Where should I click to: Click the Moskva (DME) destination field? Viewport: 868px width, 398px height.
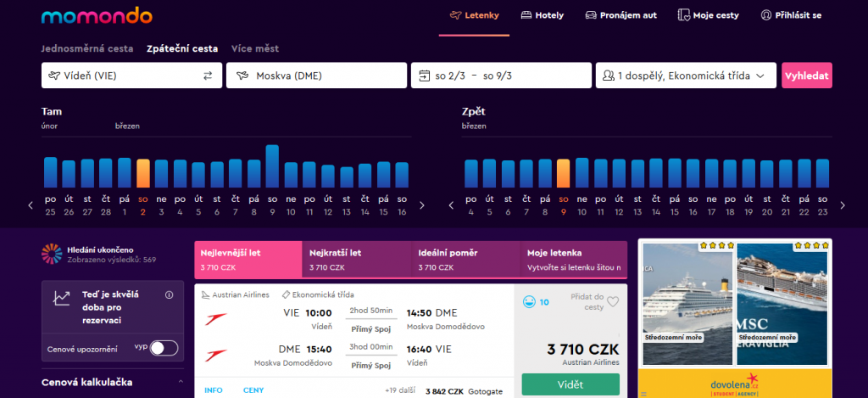click(316, 76)
